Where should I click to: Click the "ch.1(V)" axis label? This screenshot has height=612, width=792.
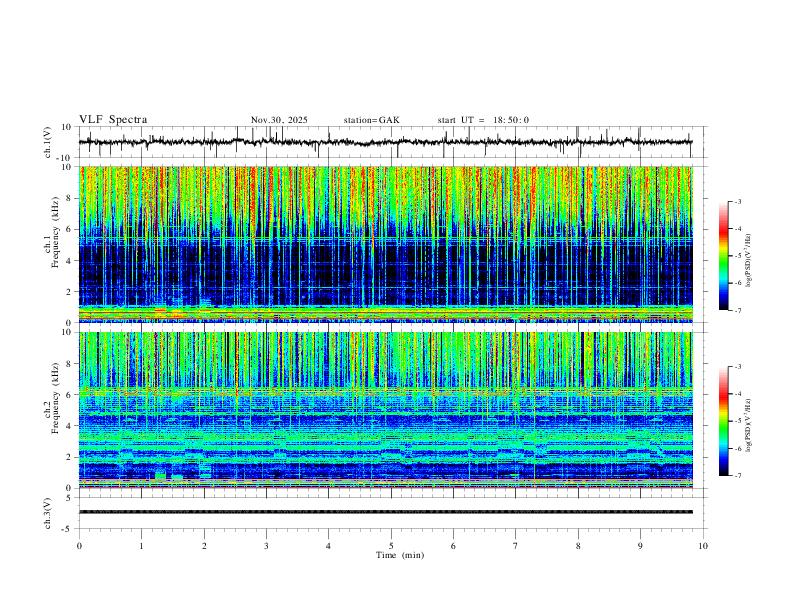(x=48, y=142)
